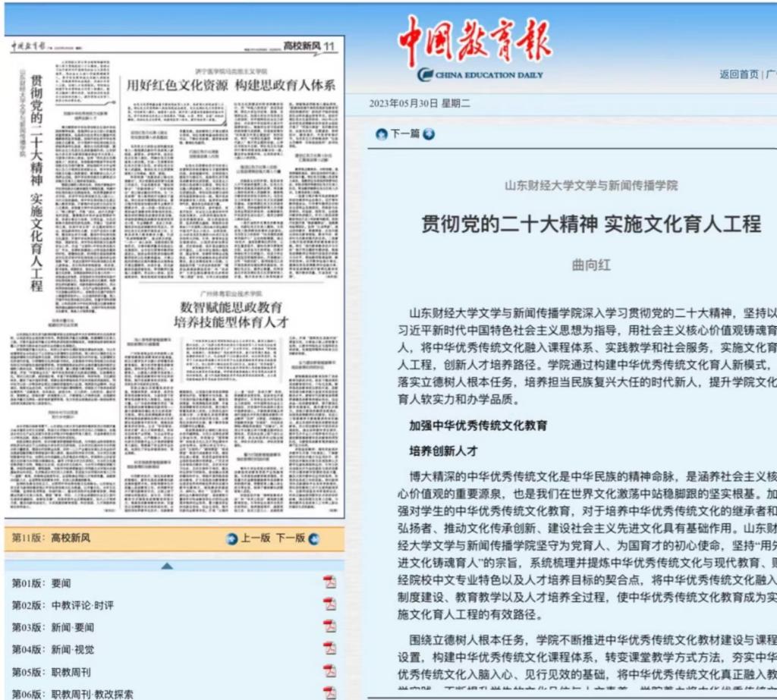Click the PDF icon for 第04版 新闻·视觉
The image size is (777, 700).
pos(329,649)
